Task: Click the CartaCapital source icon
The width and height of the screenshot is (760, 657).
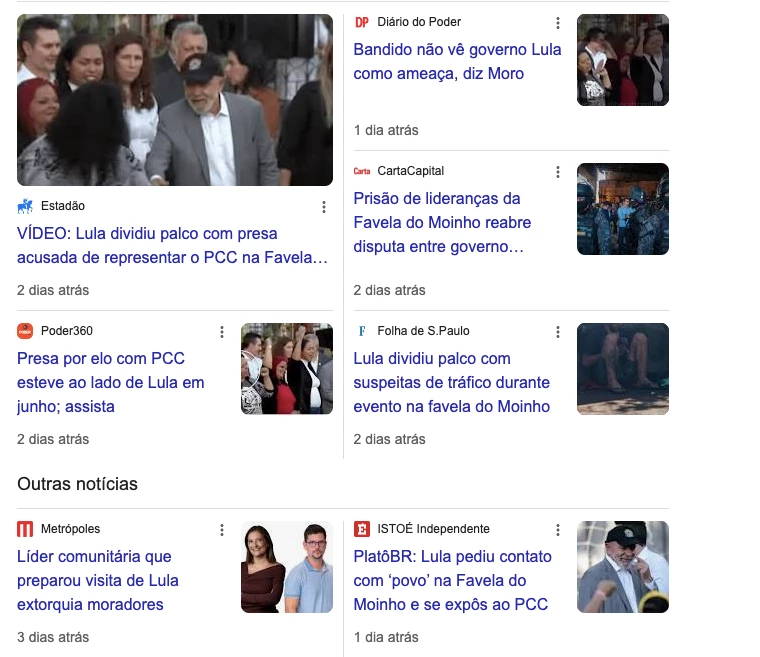Action: click(362, 171)
